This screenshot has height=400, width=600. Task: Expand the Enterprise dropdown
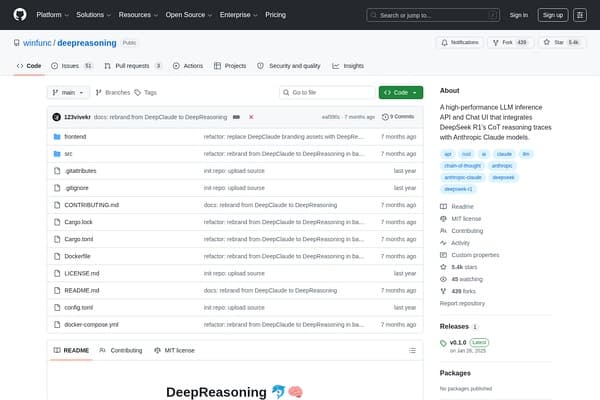238,15
